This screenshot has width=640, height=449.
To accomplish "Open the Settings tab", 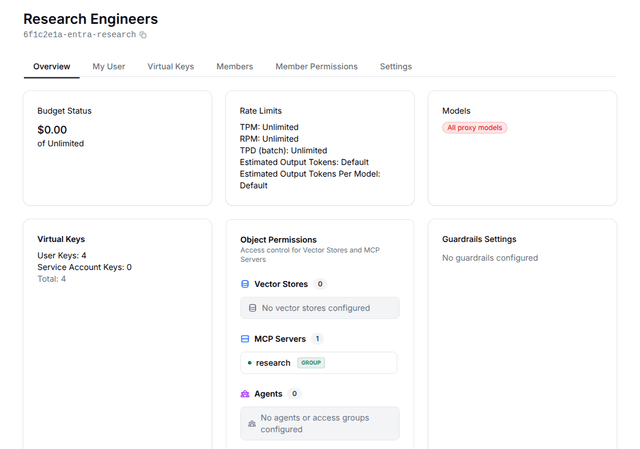I will click(x=396, y=67).
